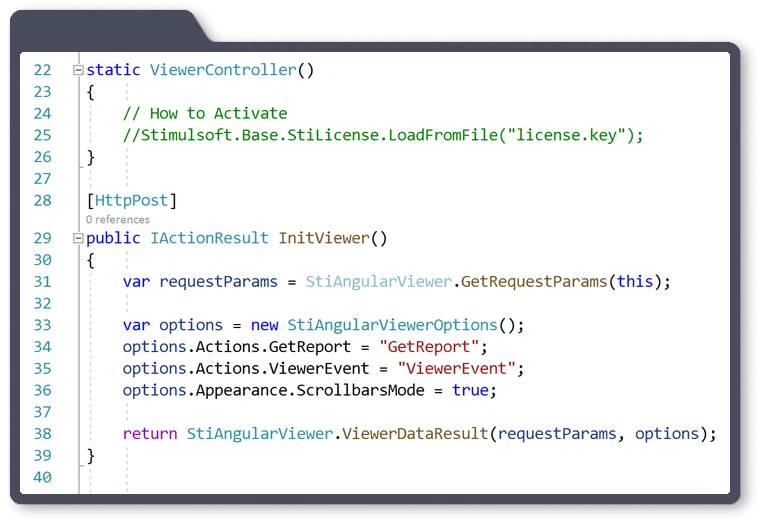Open the '0 references' CodeLens link

tap(118, 220)
